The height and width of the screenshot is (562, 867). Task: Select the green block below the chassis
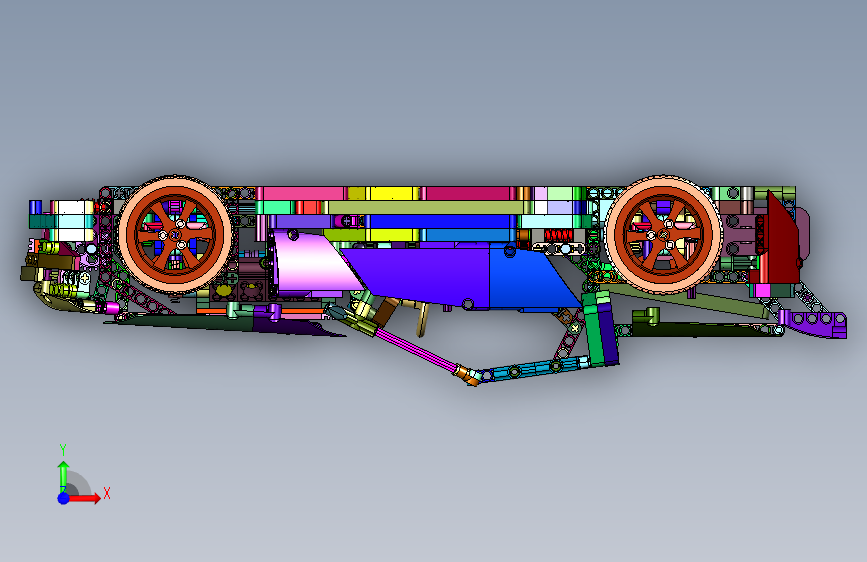(595, 328)
